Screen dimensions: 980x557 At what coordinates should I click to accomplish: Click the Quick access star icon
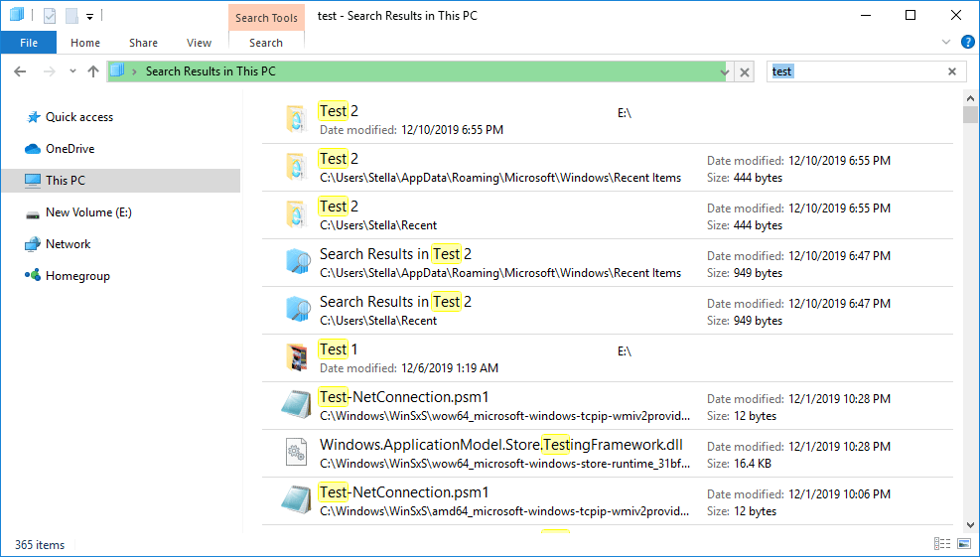tap(33, 117)
